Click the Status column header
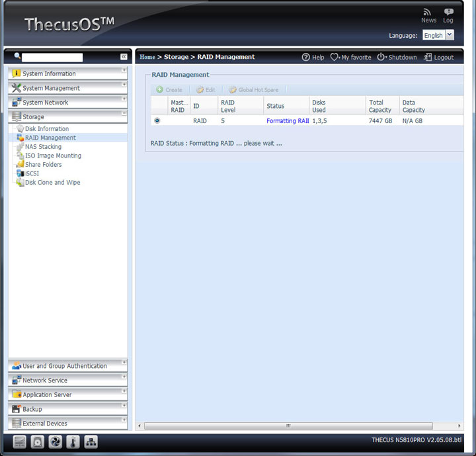The width and height of the screenshot is (476, 456). point(286,106)
